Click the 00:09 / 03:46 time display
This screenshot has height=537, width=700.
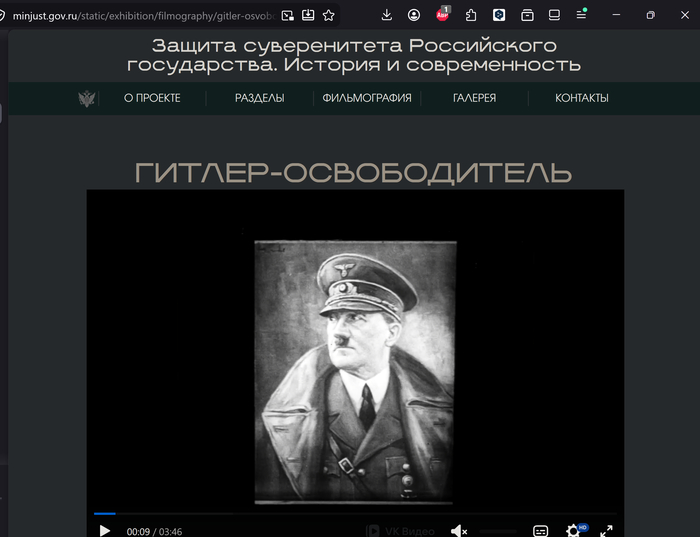point(154,532)
